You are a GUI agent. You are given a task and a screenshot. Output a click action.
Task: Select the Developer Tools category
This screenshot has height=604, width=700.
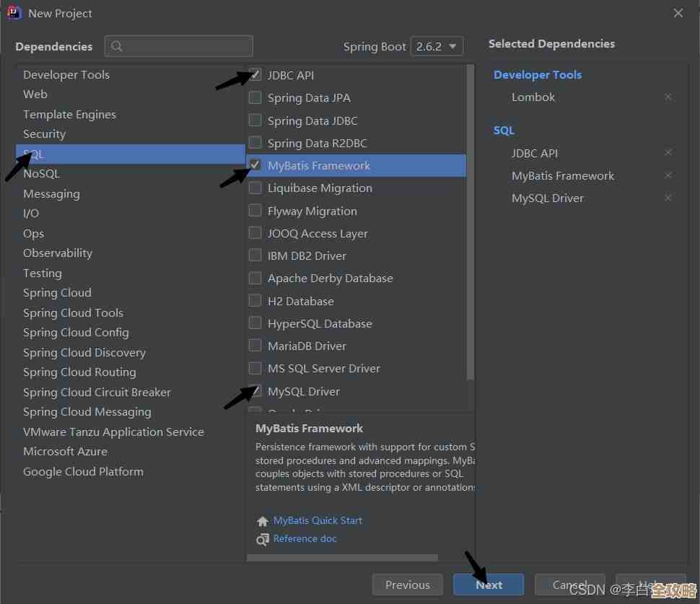66,75
